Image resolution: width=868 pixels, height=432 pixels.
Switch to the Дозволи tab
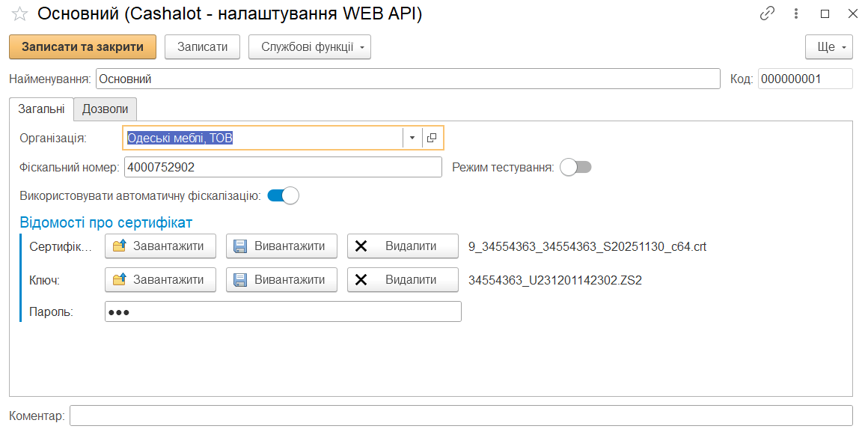tap(106, 109)
